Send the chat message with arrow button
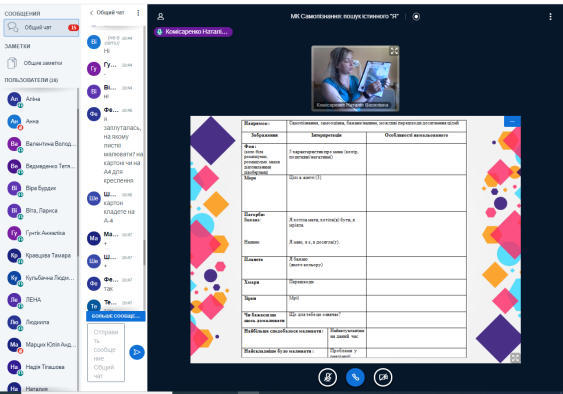This screenshot has height=394, width=563. pyautogui.click(x=137, y=352)
